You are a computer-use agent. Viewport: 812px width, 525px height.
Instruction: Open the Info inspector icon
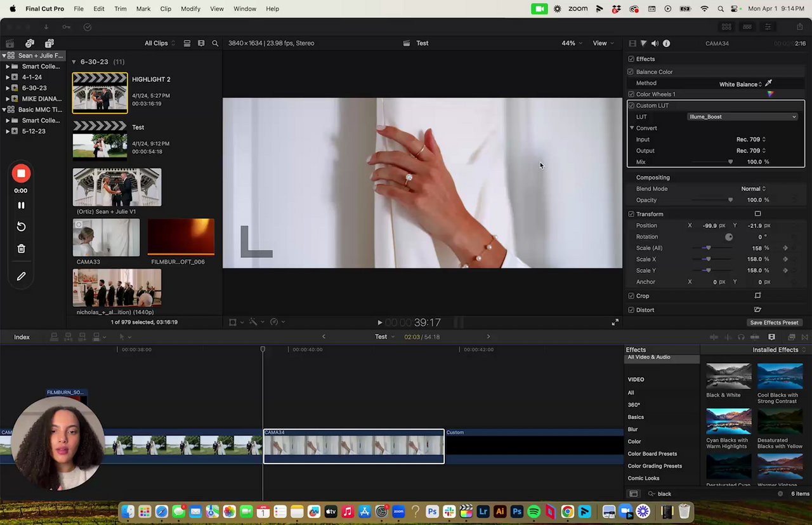(666, 43)
